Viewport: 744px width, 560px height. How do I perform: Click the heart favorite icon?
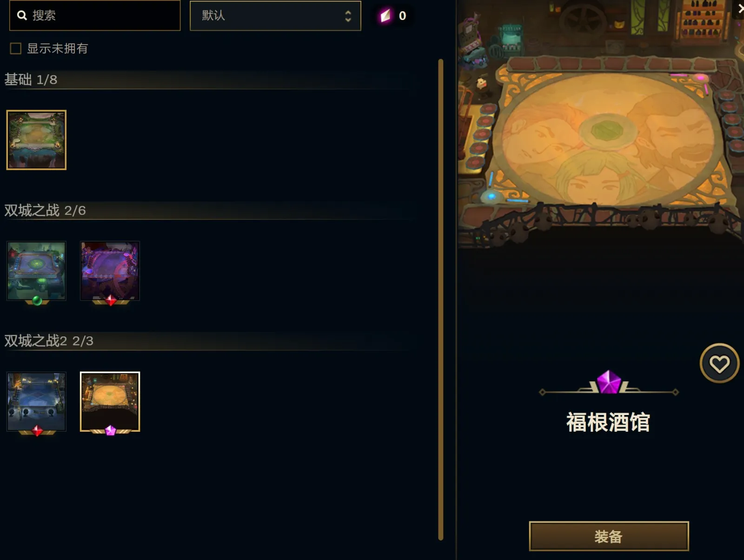pyautogui.click(x=719, y=363)
